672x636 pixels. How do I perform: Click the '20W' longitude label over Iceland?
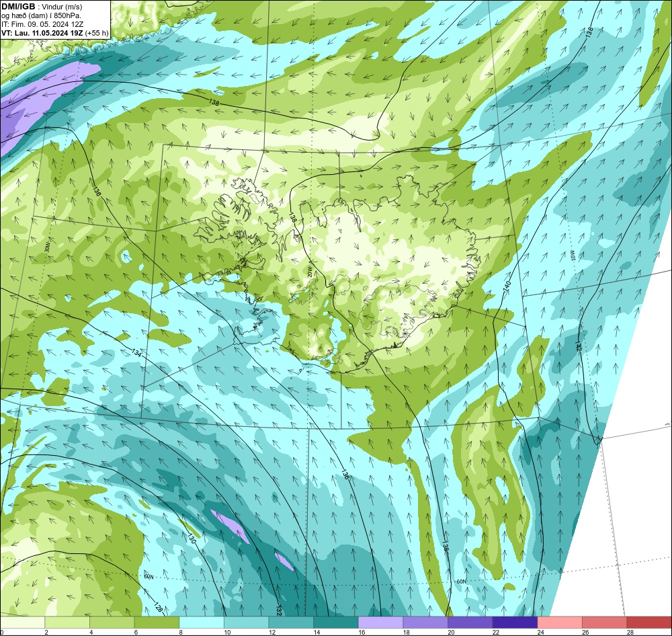pos(309,272)
